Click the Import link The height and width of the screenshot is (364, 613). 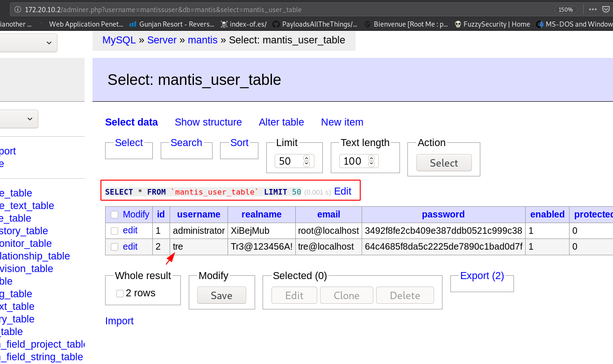pos(119,321)
